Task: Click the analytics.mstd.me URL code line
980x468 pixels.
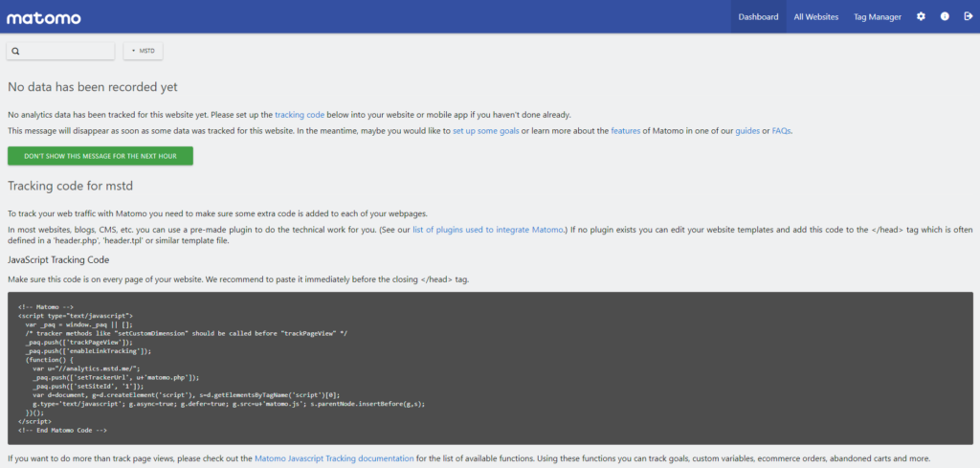Action: pos(87,368)
